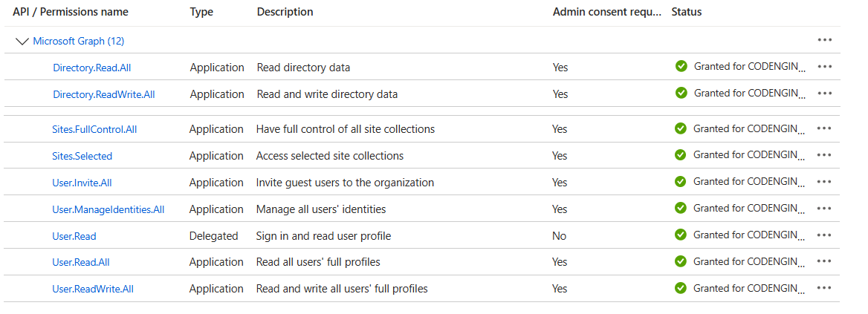Viewport: 868px width, 314px height.
Task: Open ellipsis menu for User.ReadWrite.All row
Action: coord(823,288)
